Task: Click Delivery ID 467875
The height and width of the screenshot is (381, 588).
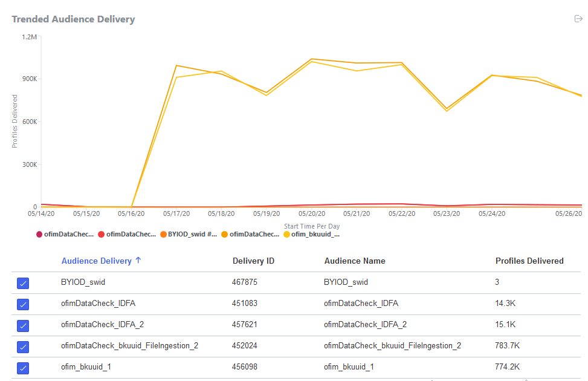Action: [x=245, y=282]
